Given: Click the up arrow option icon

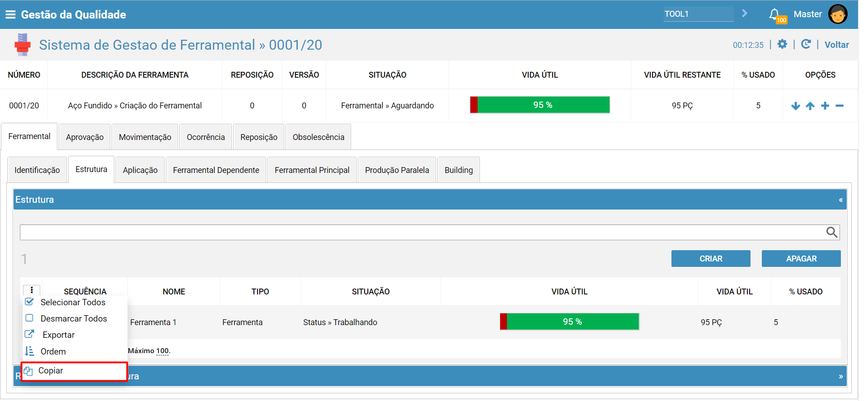Looking at the screenshot, I should (x=810, y=106).
